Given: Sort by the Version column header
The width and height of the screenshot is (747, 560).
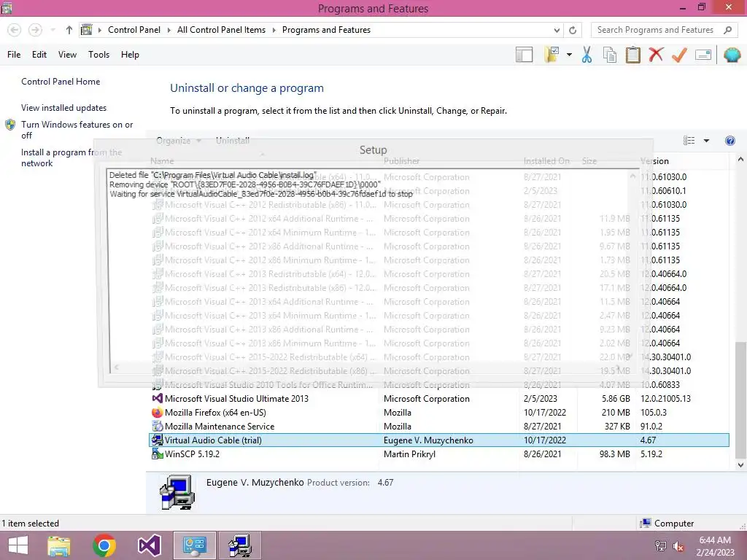Looking at the screenshot, I should [x=654, y=161].
